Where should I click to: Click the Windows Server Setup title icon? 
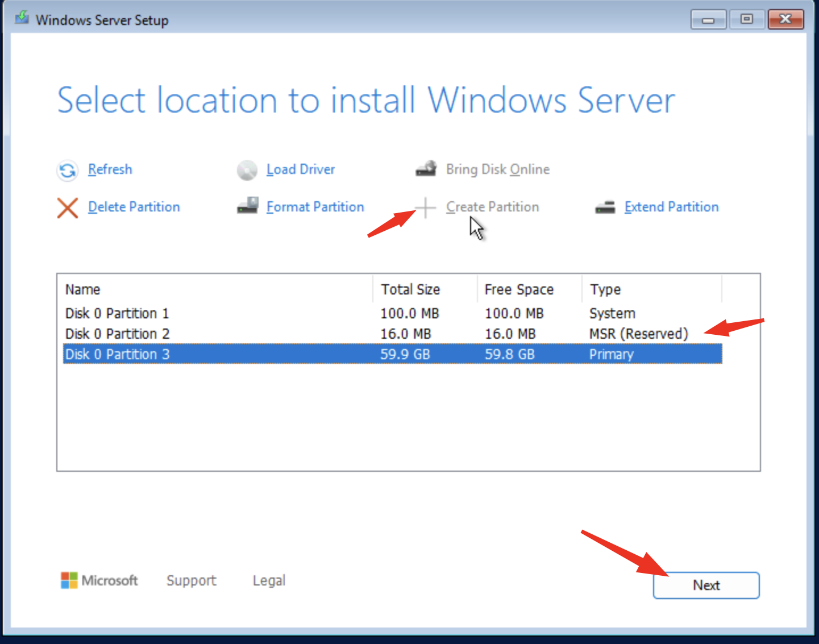pos(22,19)
